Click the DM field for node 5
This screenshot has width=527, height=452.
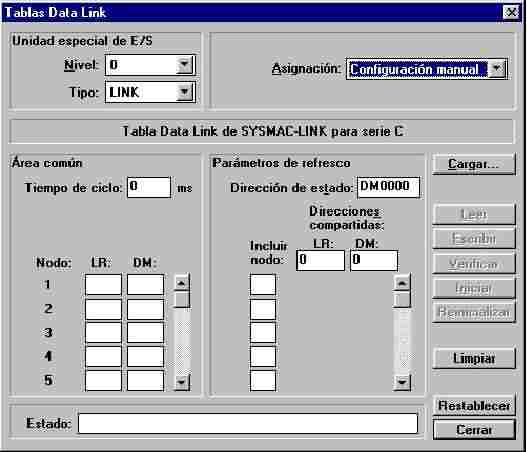point(146,380)
